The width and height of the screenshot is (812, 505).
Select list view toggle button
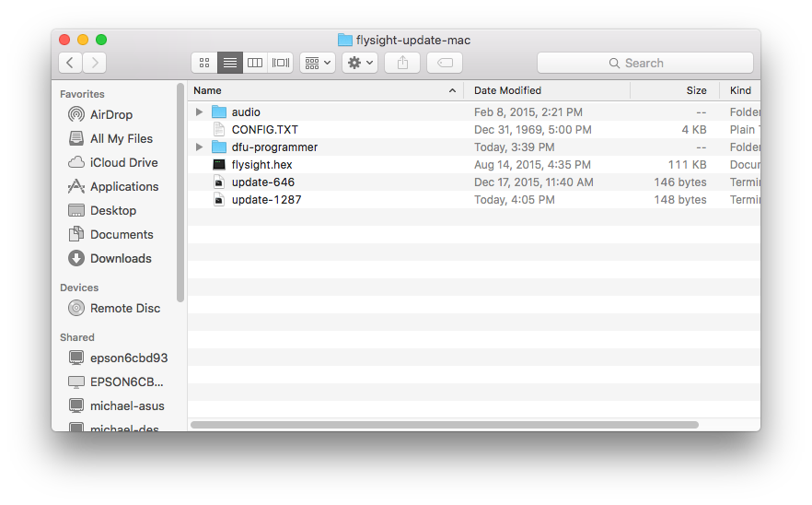[x=230, y=63]
